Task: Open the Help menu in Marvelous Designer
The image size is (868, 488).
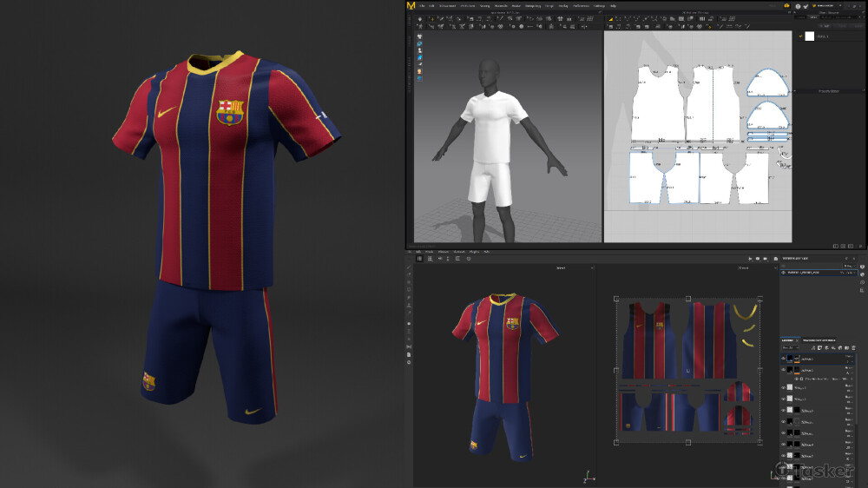Action: 613,6
